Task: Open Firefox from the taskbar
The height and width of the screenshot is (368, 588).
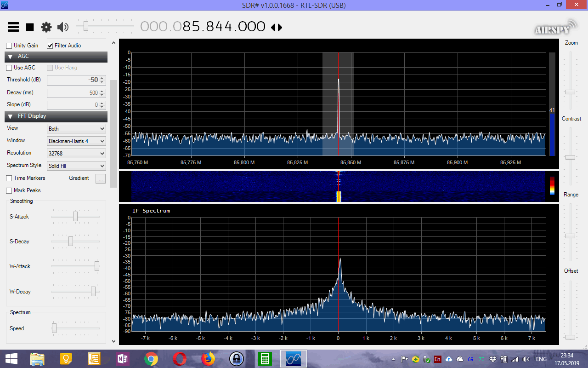Action: coord(208,359)
